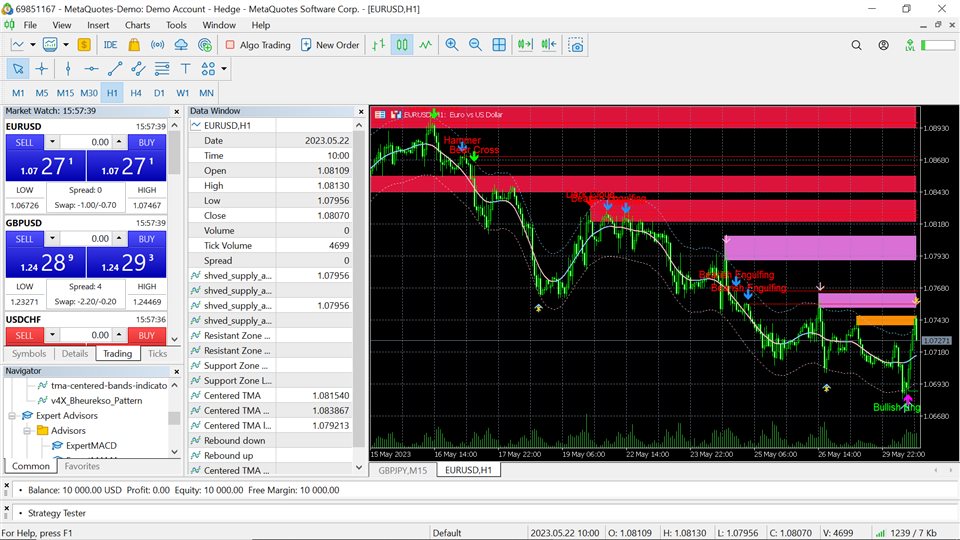Image resolution: width=960 pixels, height=540 pixels.
Task: Switch chart to bar chart mode
Action: coord(378,45)
